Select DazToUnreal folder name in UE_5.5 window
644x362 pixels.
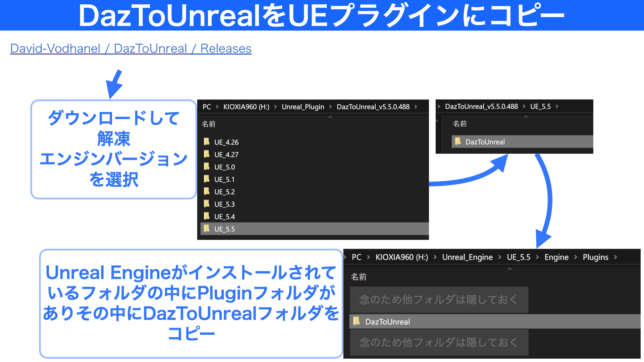(x=485, y=142)
